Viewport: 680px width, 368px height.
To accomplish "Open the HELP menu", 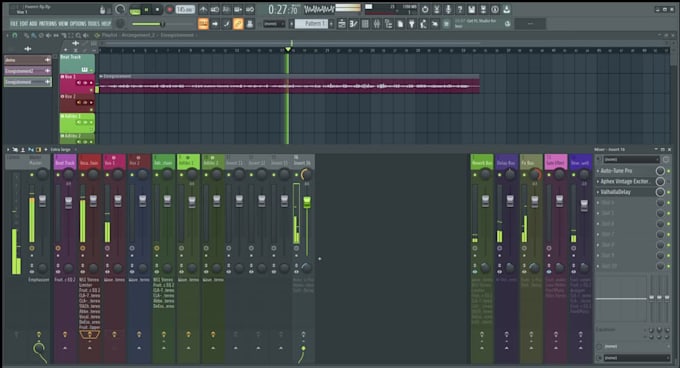I will 106,23.
